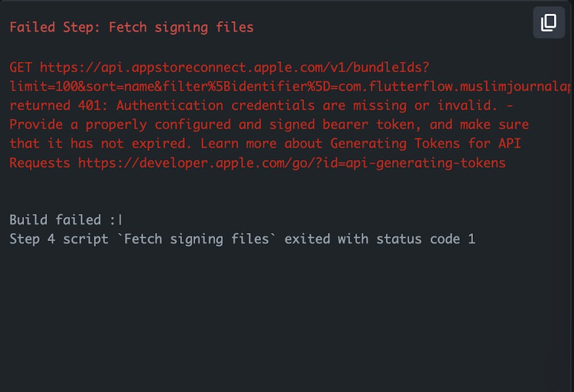Open the developer.apple.com api-generating-tokens link
The height and width of the screenshot is (392, 574).
[292, 163]
